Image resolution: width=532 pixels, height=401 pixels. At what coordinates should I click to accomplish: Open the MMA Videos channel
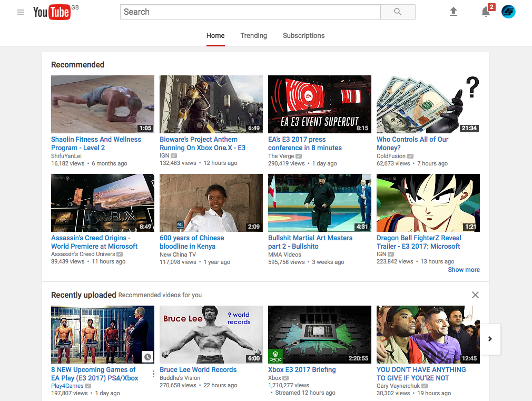click(284, 255)
